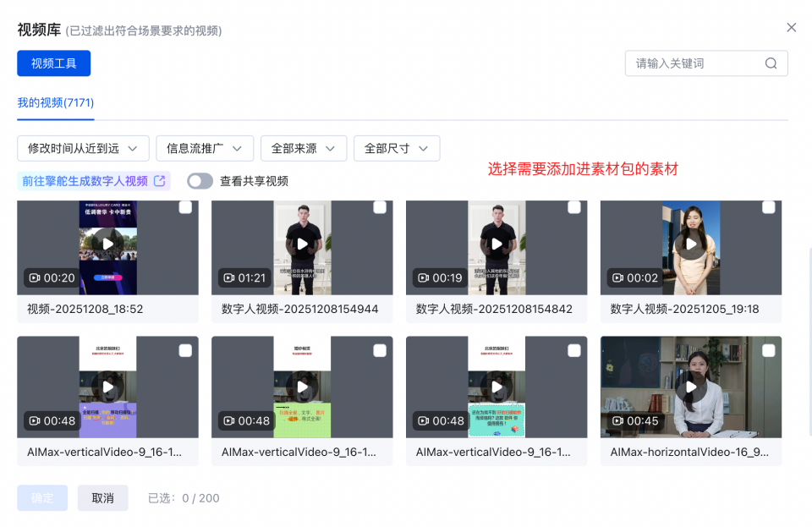Click the search magnifier icon
Screen dimensions: 812x527
(771, 63)
